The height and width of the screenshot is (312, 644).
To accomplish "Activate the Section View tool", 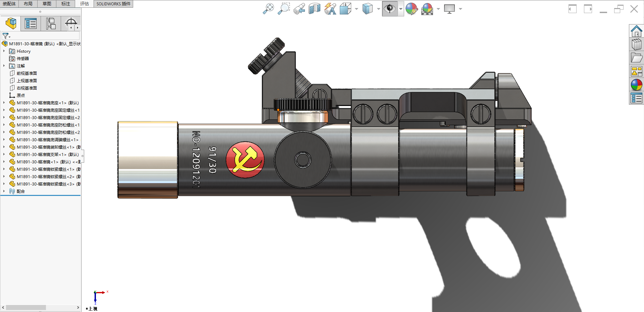I will 315,9.
